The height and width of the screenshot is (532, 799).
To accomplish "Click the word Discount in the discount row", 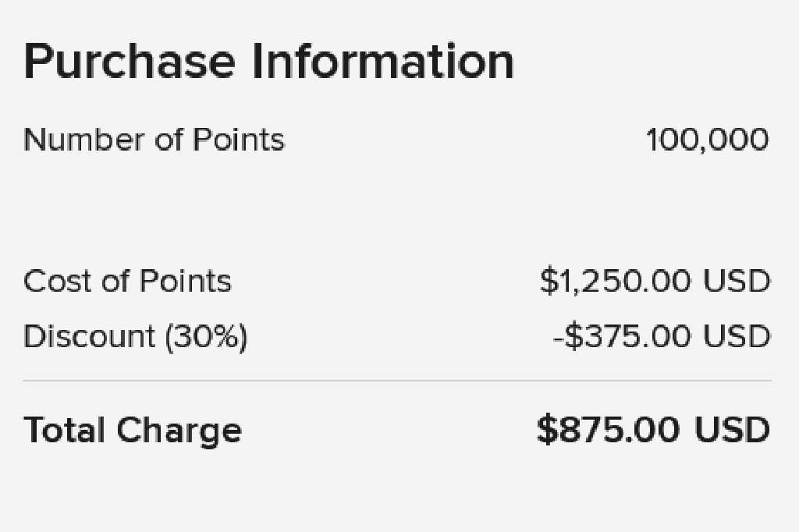I will pyautogui.click(x=90, y=337).
